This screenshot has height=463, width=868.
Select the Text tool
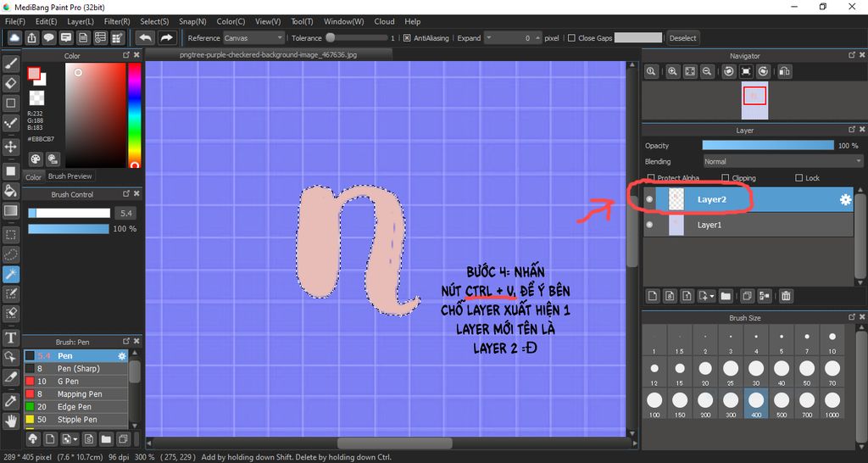point(10,337)
